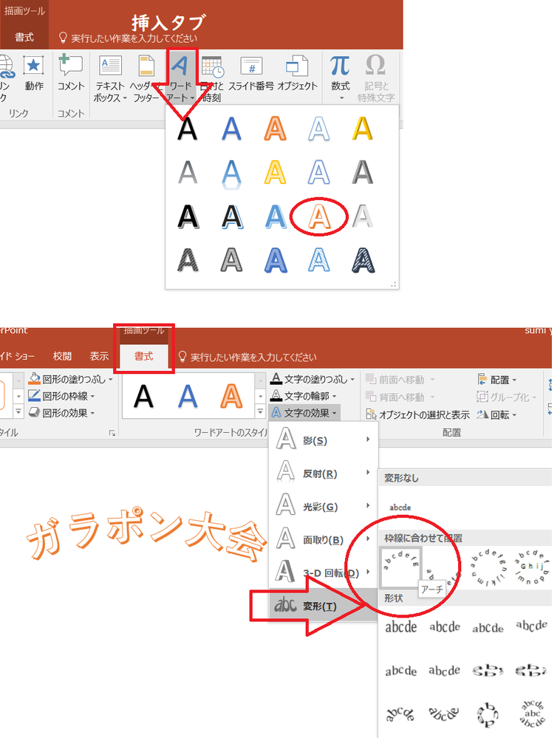
Task: Select the circled orange outline WordArt style
Action: (317, 216)
